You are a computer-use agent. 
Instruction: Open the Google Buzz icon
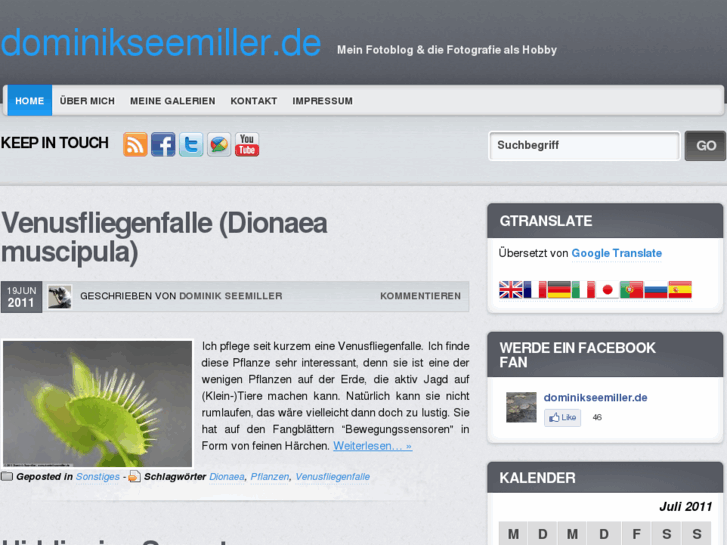219,144
